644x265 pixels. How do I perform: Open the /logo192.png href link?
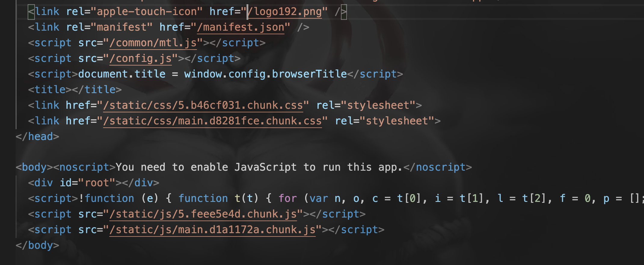pos(284,12)
